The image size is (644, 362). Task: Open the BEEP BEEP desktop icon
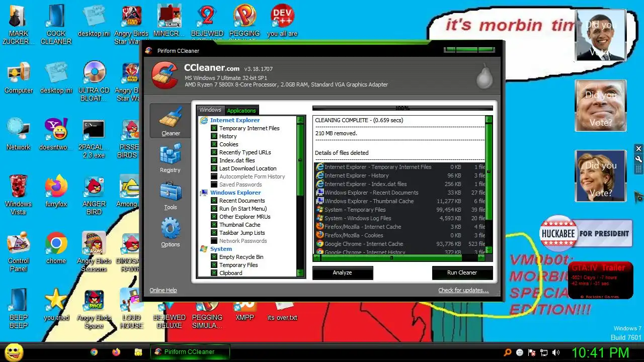coord(18,308)
